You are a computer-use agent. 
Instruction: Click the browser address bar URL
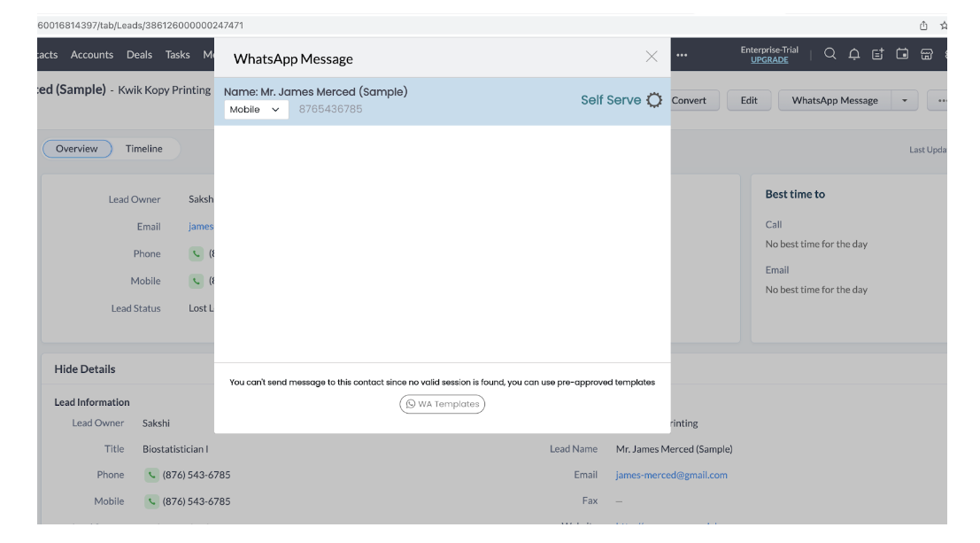coord(140,26)
